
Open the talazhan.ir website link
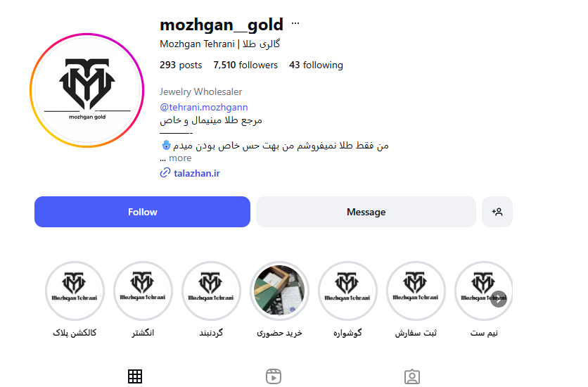[197, 173]
